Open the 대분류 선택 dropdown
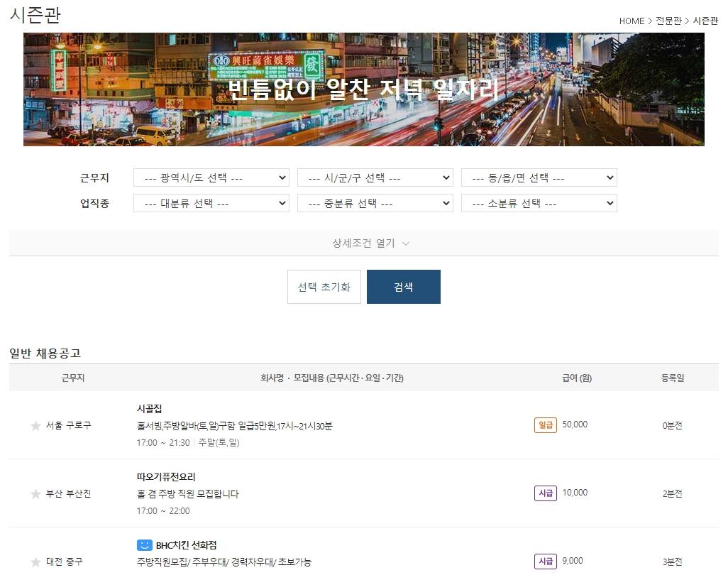This screenshot has width=728, height=575. point(211,202)
